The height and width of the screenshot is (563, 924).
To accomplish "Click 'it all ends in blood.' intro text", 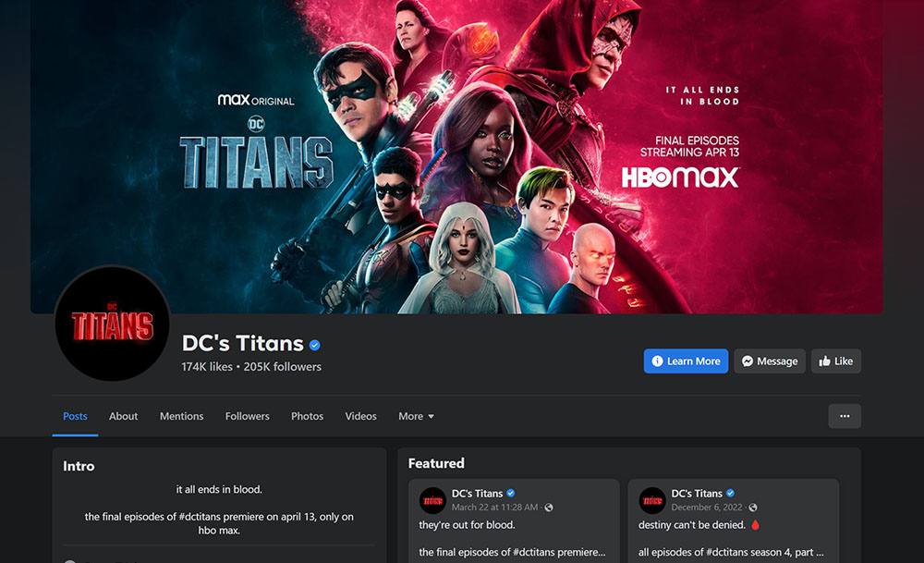I will coord(219,489).
